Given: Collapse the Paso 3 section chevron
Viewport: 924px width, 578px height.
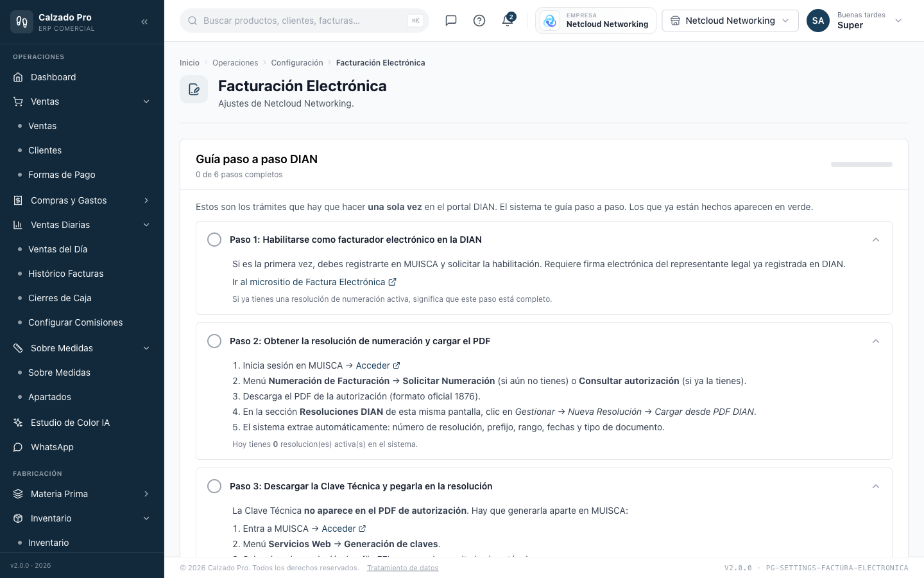Looking at the screenshot, I should coord(876,486).
